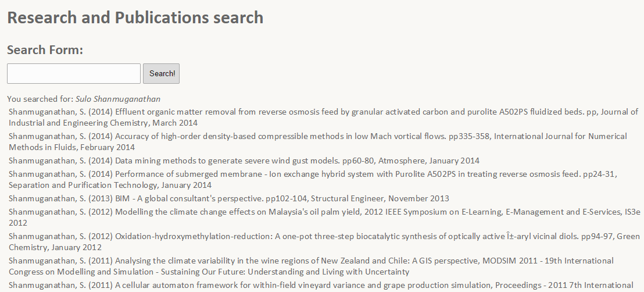Click the search text input field
Viewport: 644px width, 292px height.
[74, 73]
